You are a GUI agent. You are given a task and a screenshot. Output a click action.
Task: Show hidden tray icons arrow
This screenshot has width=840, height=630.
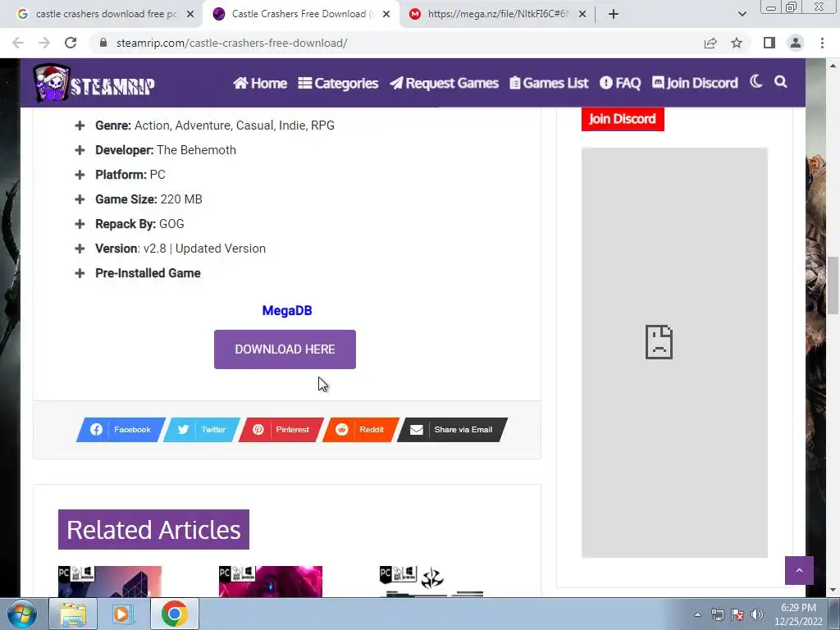pos(697,614)
